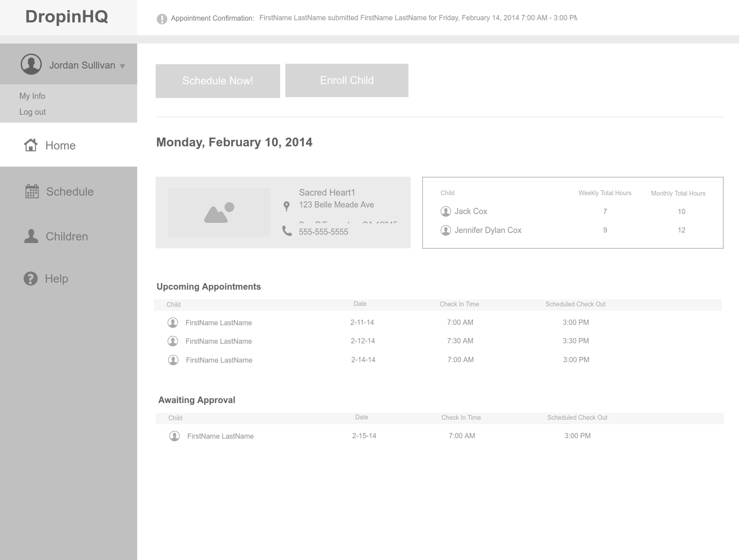Click the Awaiting Approval heading
The height and width of the screenshot is (560, 740).
coord(197,400)
